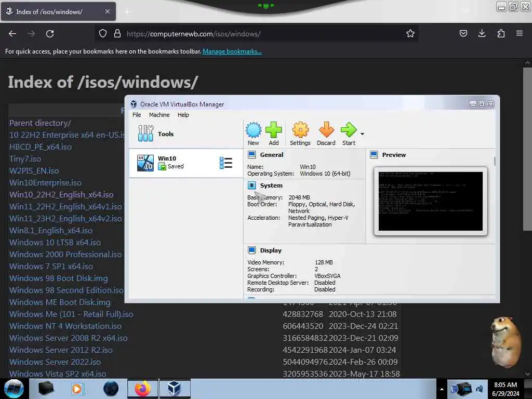Click the Preview section header
This screenshot has height=399, width=532.
[x=394, y=155]
